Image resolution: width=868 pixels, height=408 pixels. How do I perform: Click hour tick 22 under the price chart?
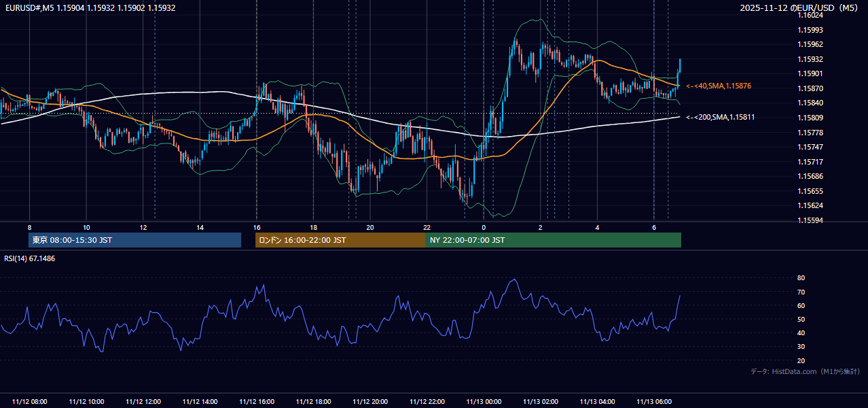pos(427,227)
